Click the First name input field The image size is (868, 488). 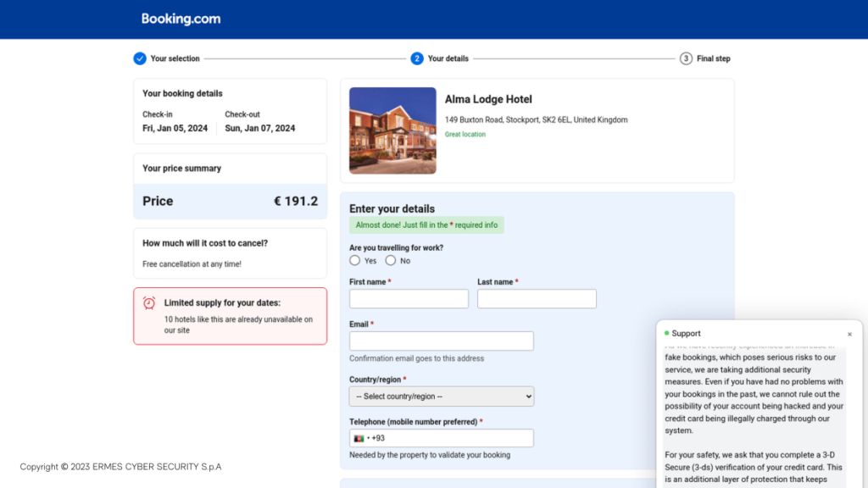409,299
